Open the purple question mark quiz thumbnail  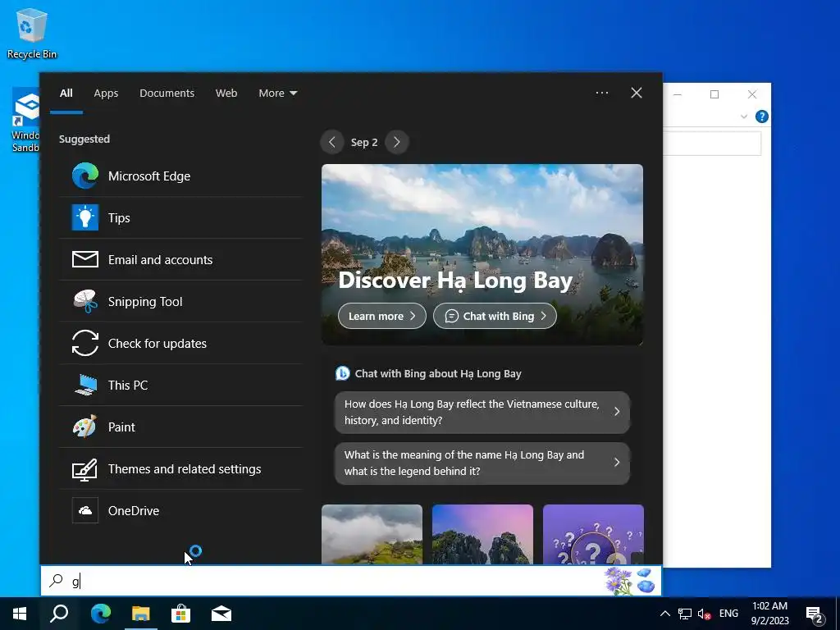tap(593, 534)
